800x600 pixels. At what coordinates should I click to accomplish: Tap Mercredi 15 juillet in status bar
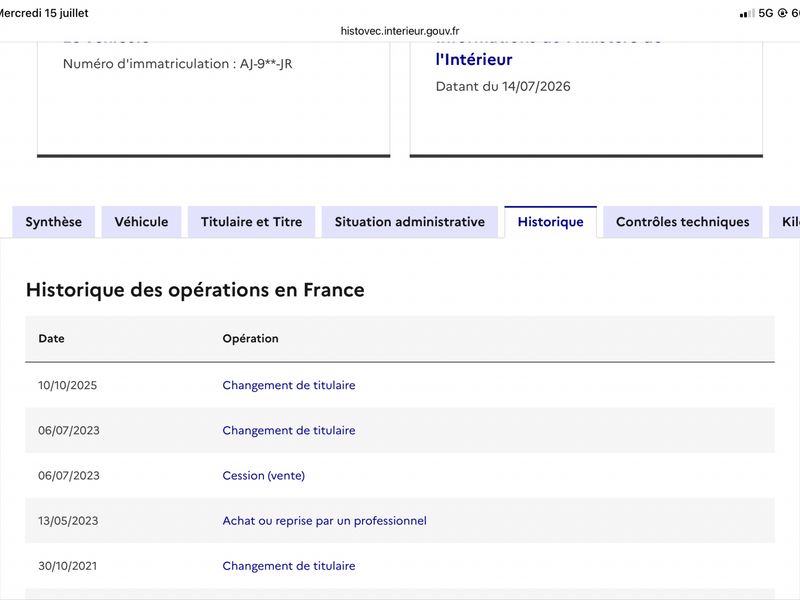[44, 13]
